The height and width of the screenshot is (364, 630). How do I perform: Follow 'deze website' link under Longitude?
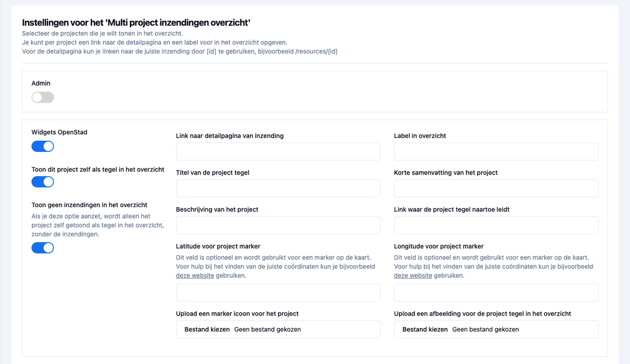pyautogui.click(x=413, y=276)
